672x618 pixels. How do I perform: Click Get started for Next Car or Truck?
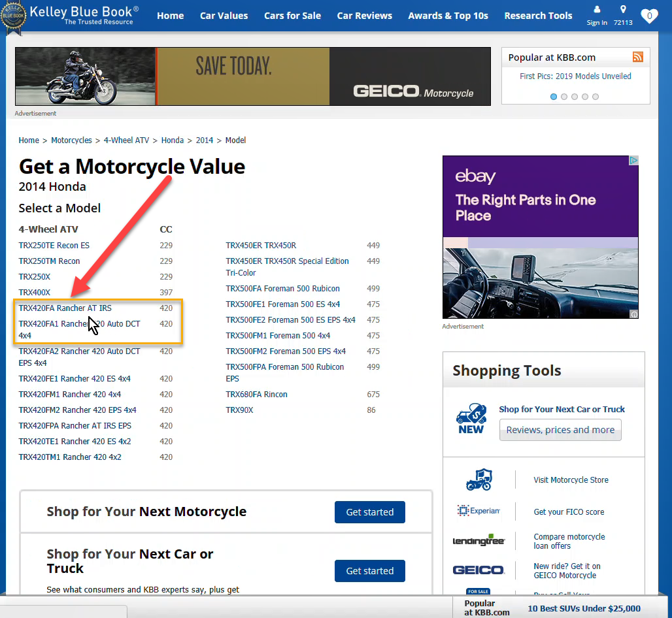pos(370,571)
